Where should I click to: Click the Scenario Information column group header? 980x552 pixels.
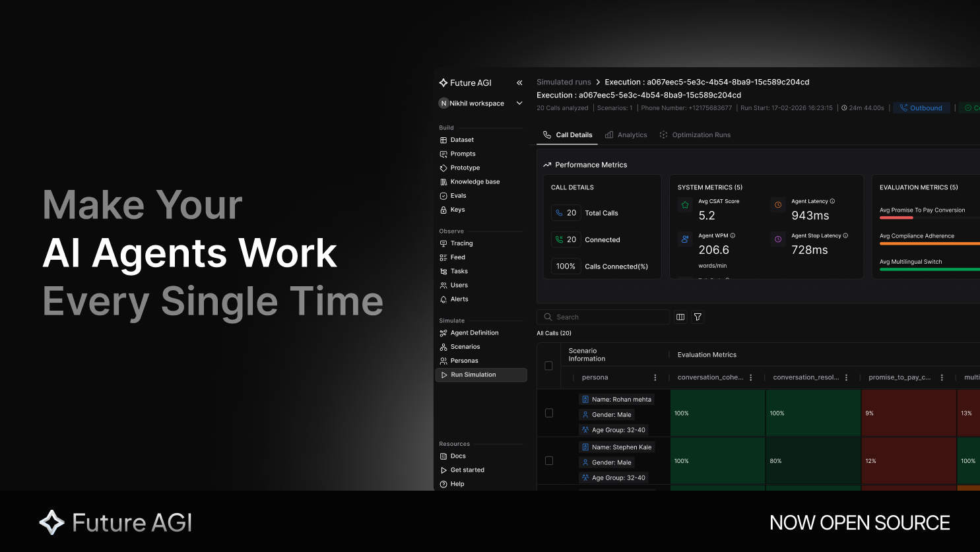click(x=587, y=355)
